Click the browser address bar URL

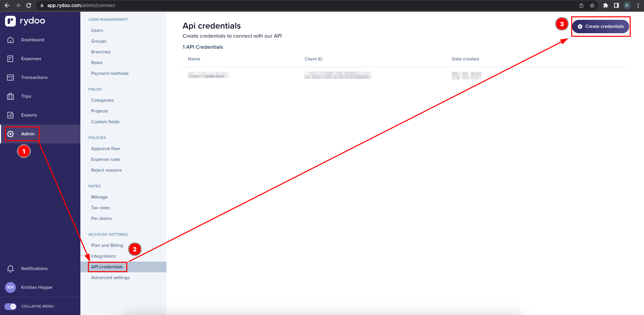click(81, 5)
